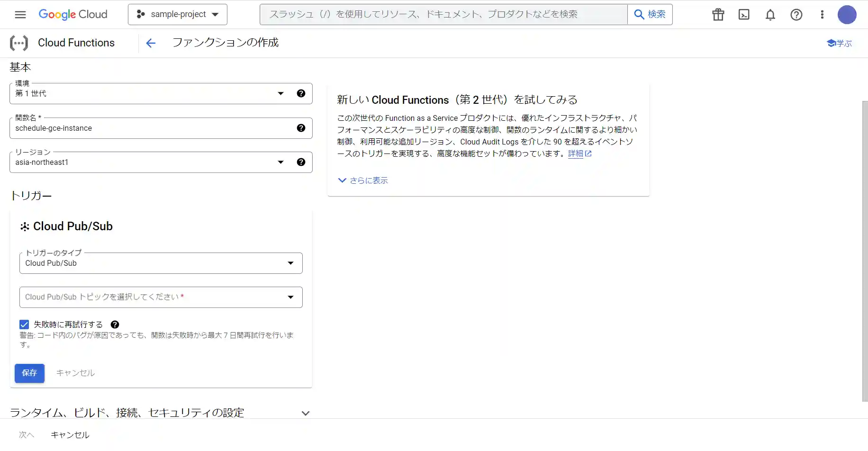868x451 pixels.
Task: Click the Cloud Functions title text
Action: [76, 43]
